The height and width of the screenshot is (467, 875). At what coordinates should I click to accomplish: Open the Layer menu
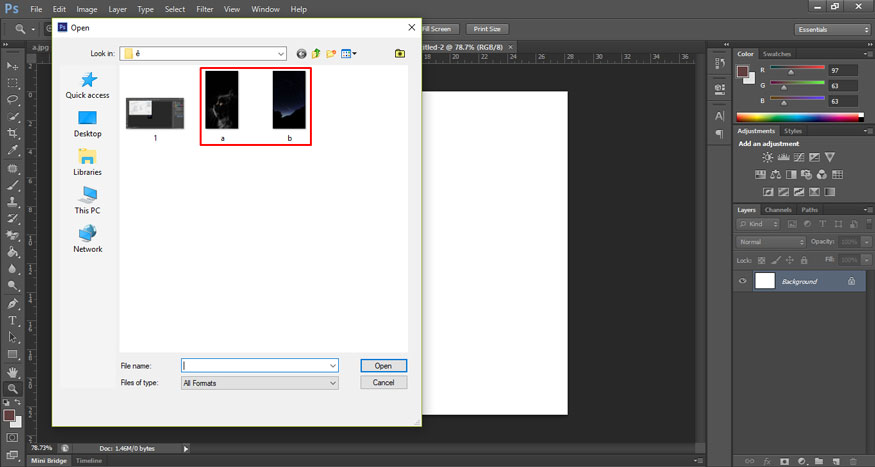pyautogui.click(x=117, y=9)
